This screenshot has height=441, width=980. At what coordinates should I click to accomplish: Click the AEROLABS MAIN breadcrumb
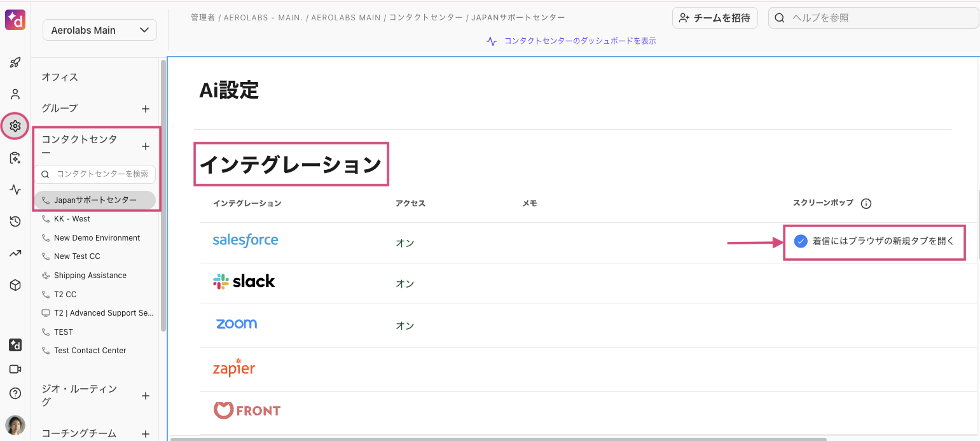click(345, 18)
